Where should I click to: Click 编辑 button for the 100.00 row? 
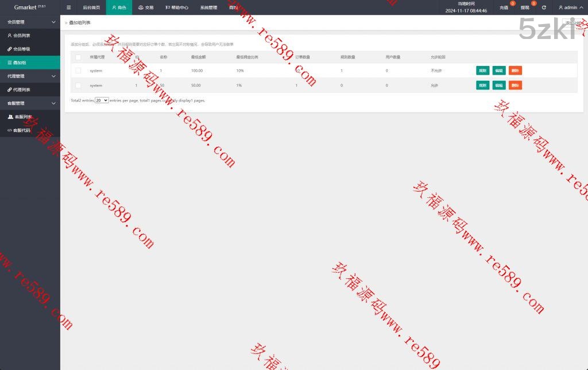pyautogui.click(x=499, y=71)
